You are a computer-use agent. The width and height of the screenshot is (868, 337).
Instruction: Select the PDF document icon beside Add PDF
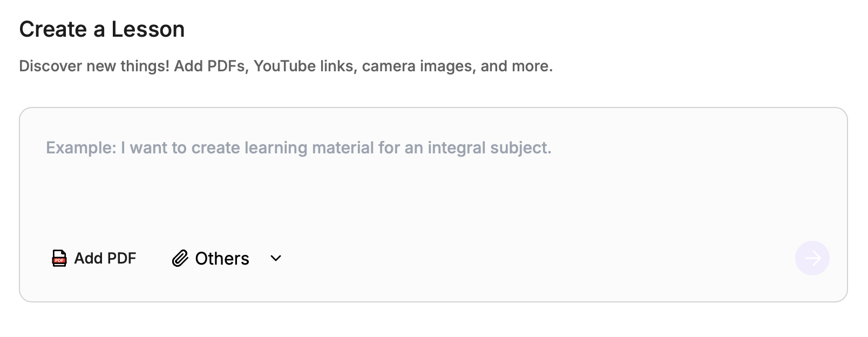click(59, 258)
